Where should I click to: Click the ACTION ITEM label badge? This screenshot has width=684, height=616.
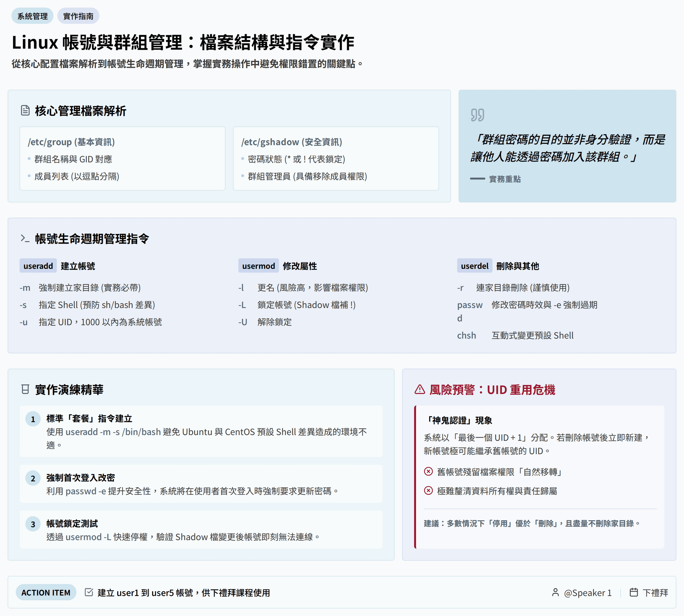(x=46, y=593)
